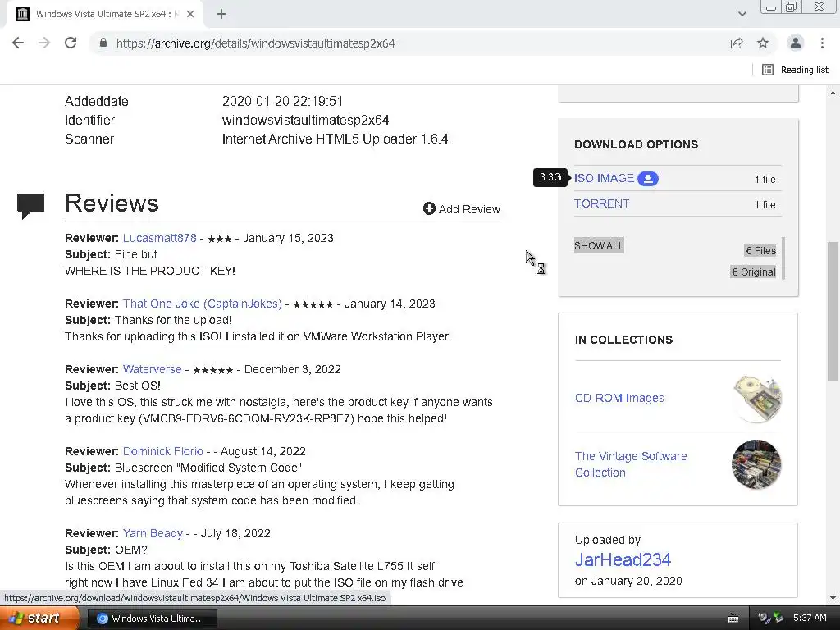Select the Scanner value Internet Archive HTML5 Uploader
840x630 pixels.
[335, 139]
